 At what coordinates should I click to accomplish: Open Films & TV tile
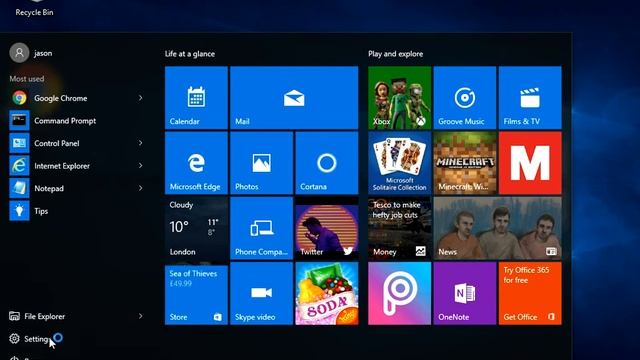tap(530, 98)
